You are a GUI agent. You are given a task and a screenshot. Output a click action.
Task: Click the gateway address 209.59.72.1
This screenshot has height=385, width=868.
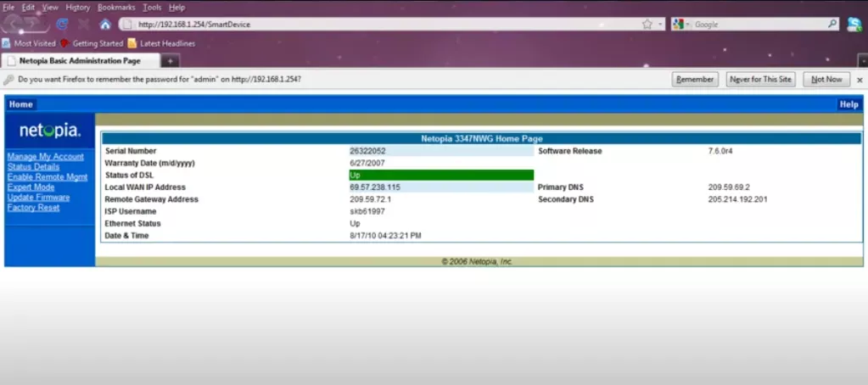click(370, 199)
